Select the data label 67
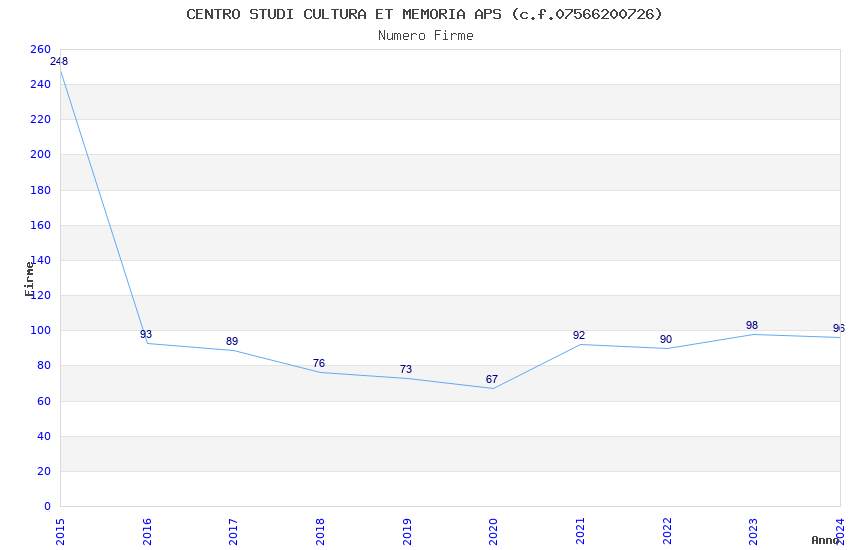The height and width of the screenshot is (550, 850). pos(492,379)
